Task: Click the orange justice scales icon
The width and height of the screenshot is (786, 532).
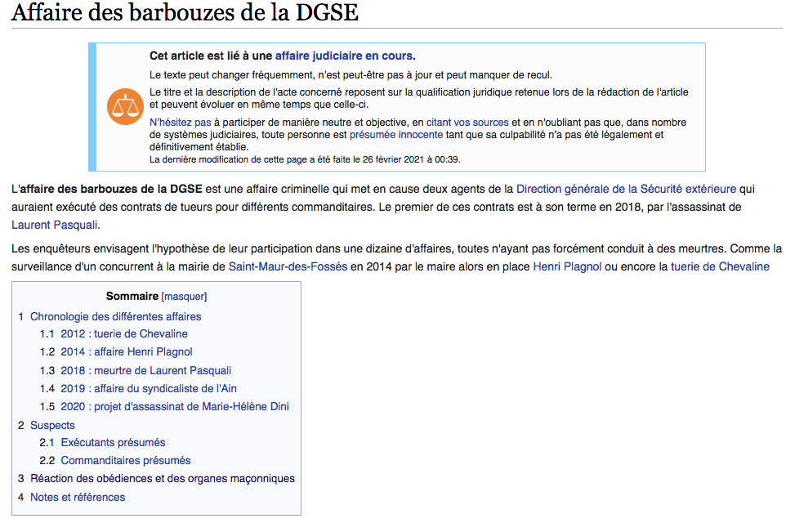Action: 125,106
